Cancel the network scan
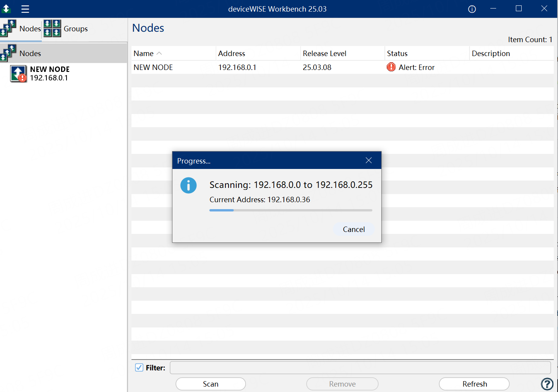 pos(353,229)
